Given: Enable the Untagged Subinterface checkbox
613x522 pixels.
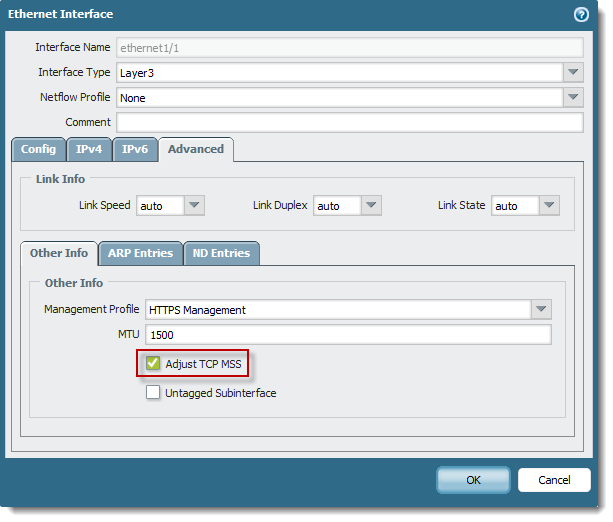Looking at the screenshot, I should (x=153, y=392).
